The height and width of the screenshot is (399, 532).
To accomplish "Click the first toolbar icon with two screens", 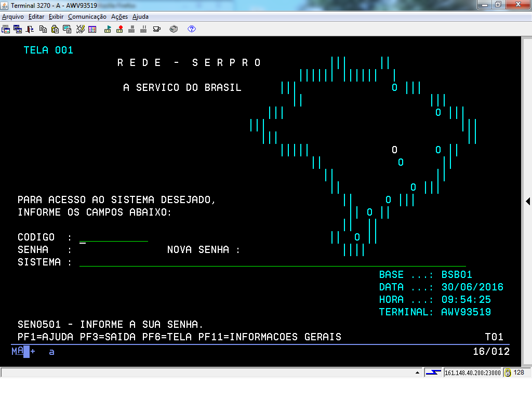I will tap(6, 29).
